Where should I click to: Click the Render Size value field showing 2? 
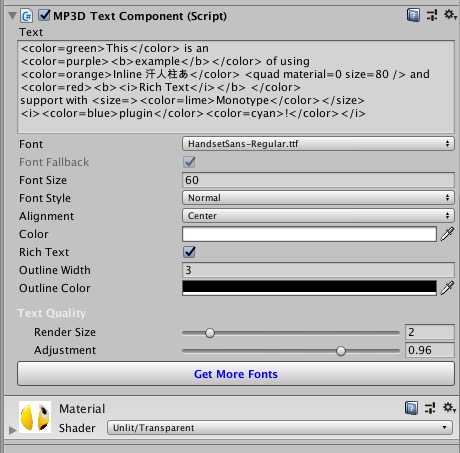(430, 332)
